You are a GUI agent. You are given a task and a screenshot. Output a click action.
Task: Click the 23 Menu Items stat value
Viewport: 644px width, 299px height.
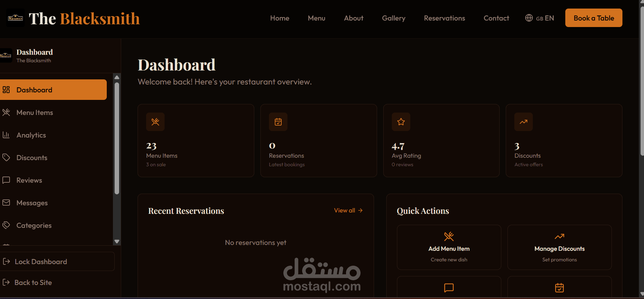click(151, 146)
